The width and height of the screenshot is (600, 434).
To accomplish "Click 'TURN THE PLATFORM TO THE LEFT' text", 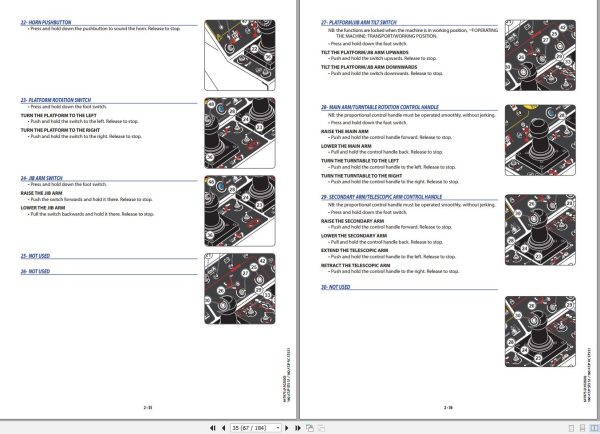I will tap(59, 115).
